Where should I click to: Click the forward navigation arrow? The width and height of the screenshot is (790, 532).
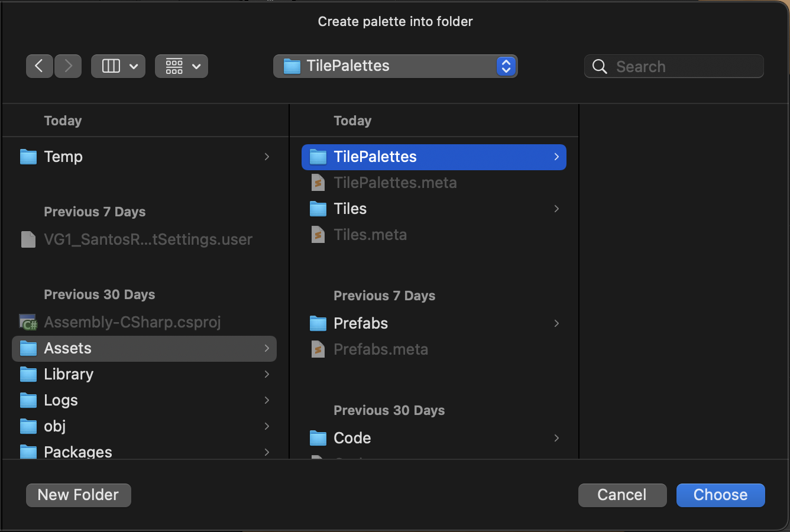pyautogui.click(x=69, y=66)
